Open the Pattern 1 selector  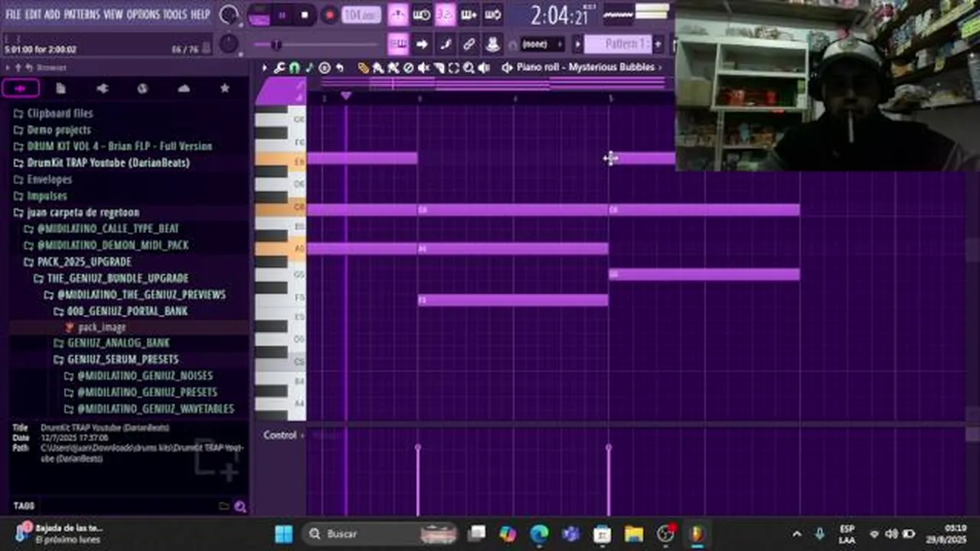[619, 44]
